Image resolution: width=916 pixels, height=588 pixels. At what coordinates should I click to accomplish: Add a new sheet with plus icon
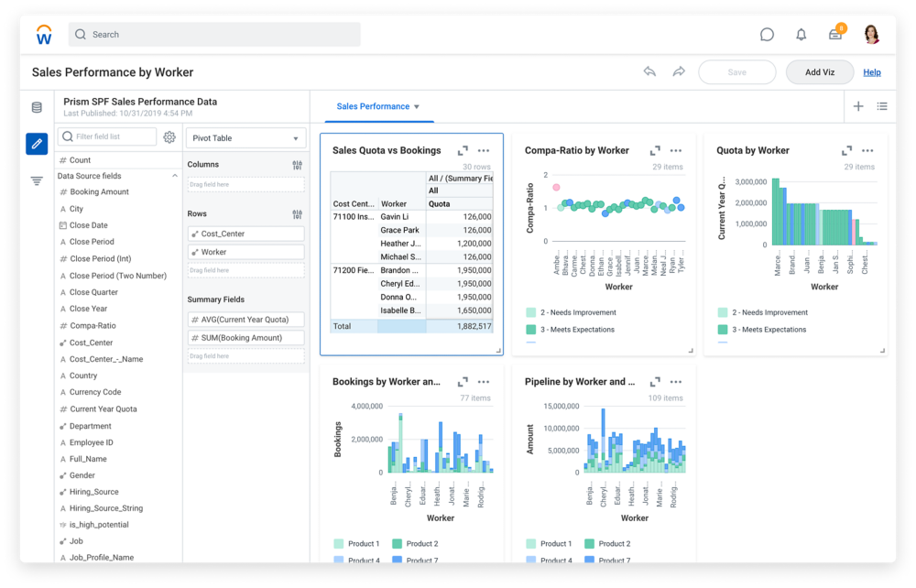tap(858, 106)
